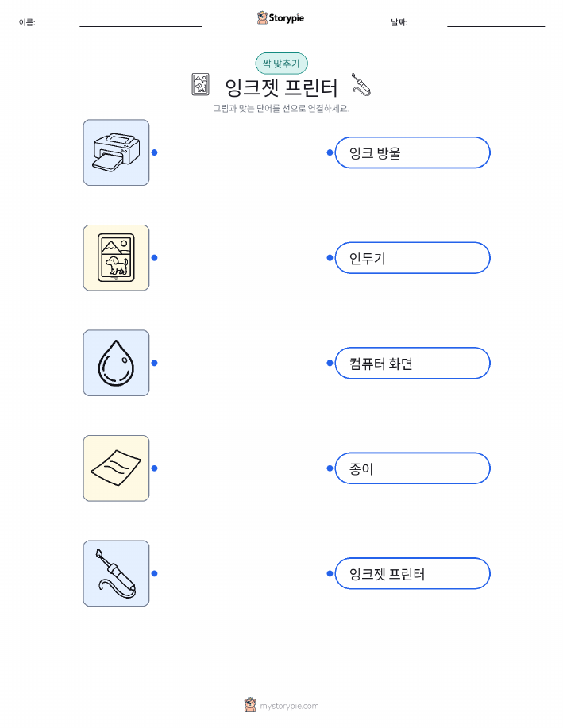Choose the 잉크젯 프린터 word box
The width and height of the screenshot is (563, 728).
412,573
